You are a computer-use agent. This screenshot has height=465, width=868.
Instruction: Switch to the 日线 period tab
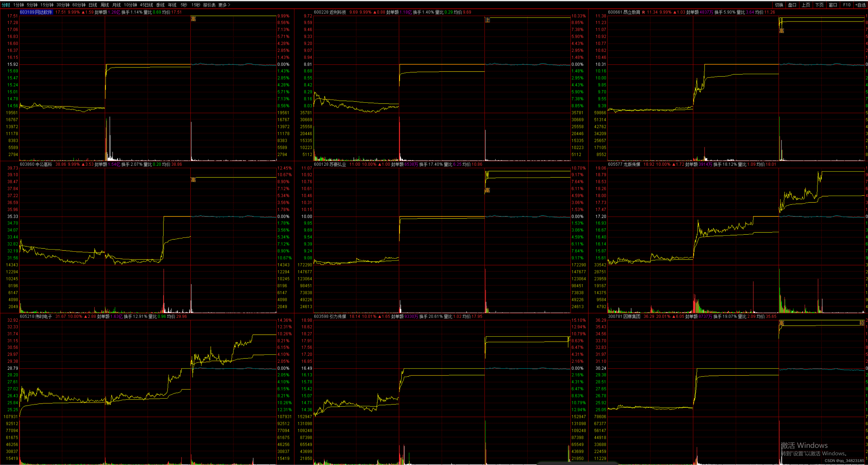[x=93, y=5]
